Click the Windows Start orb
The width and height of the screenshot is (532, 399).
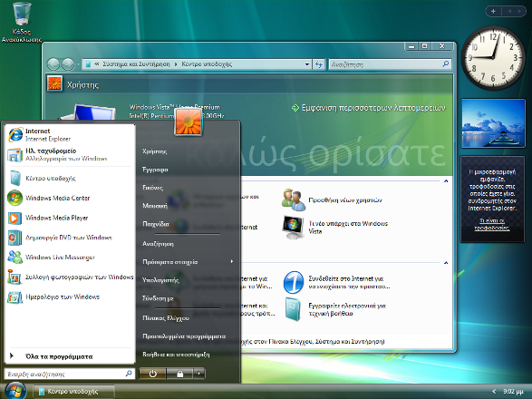[x=15, y=391]
